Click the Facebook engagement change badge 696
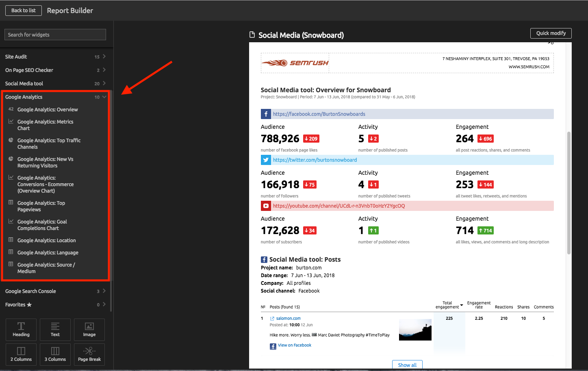Screen dimensions: 588x371 pos(486,139)
